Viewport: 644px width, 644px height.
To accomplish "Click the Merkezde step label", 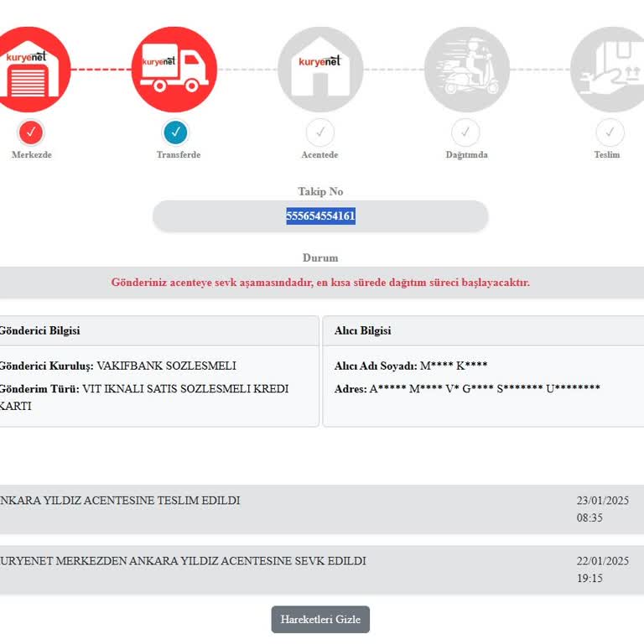I will (32, 155).
